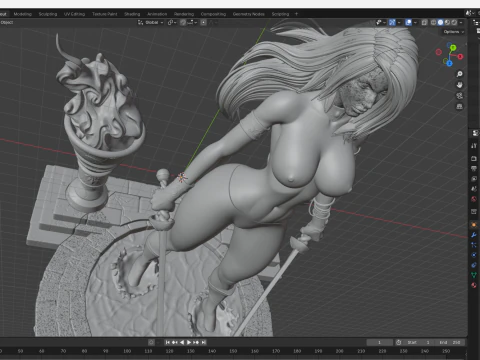
Task: Click the pan view hand icon
Action: pyautogui.click(x=459, y=85)
